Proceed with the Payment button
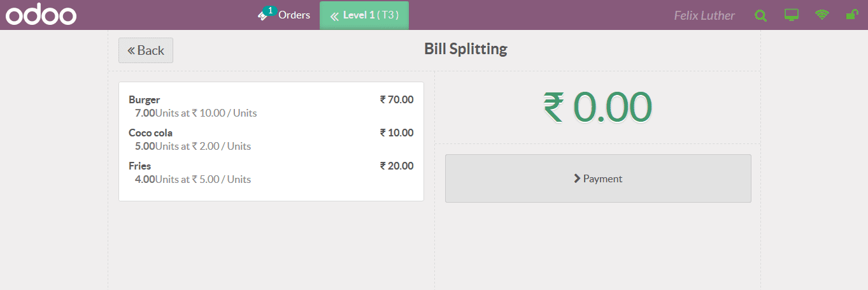Screen dimensions: 868x290 tap(598, 178)
